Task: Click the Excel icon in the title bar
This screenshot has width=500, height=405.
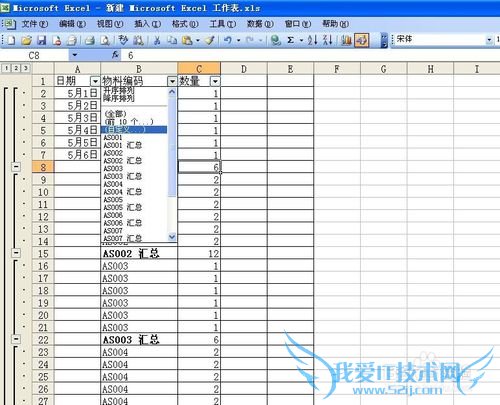Action: click(5, 8)
